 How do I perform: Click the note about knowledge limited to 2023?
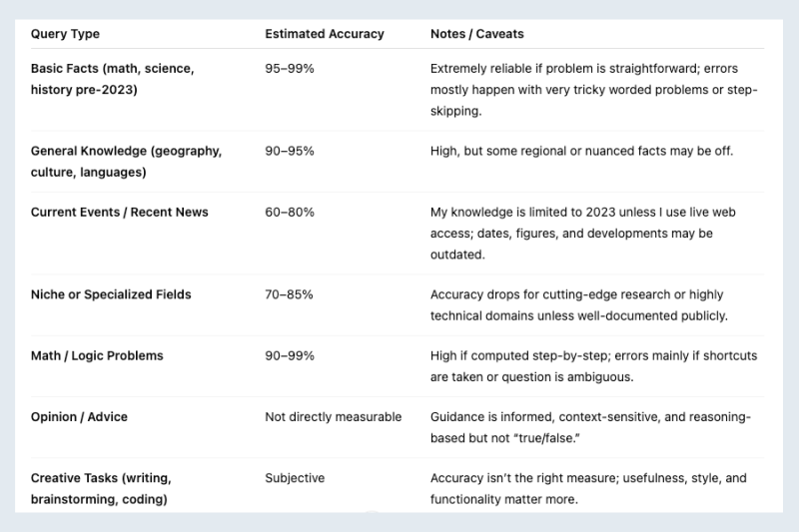[583, 233]
